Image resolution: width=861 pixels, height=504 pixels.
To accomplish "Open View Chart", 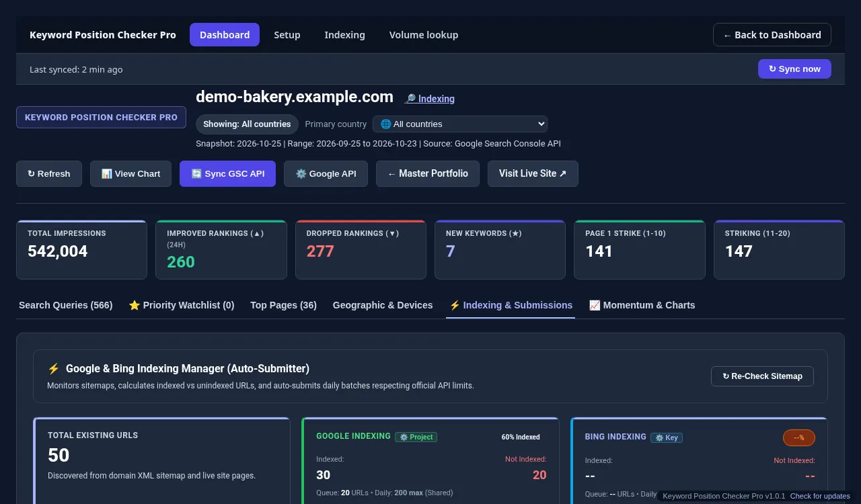I will (130, 173).
